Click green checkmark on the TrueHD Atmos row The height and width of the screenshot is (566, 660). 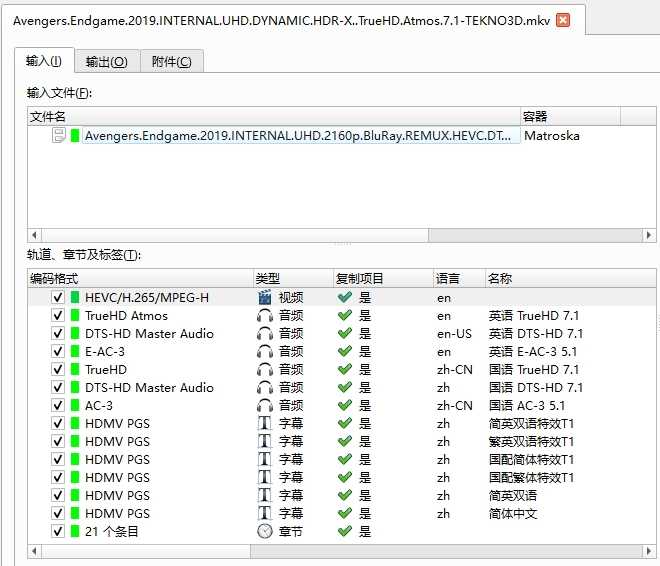345,315
